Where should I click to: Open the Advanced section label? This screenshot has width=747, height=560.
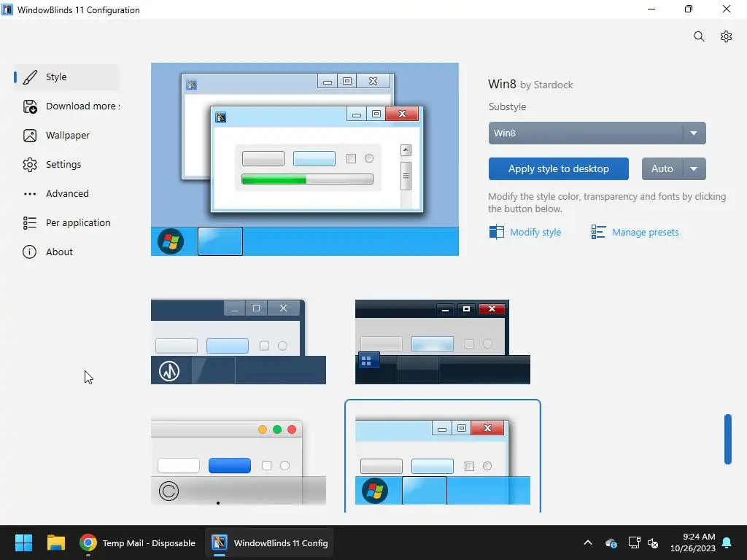click(67, 193)
